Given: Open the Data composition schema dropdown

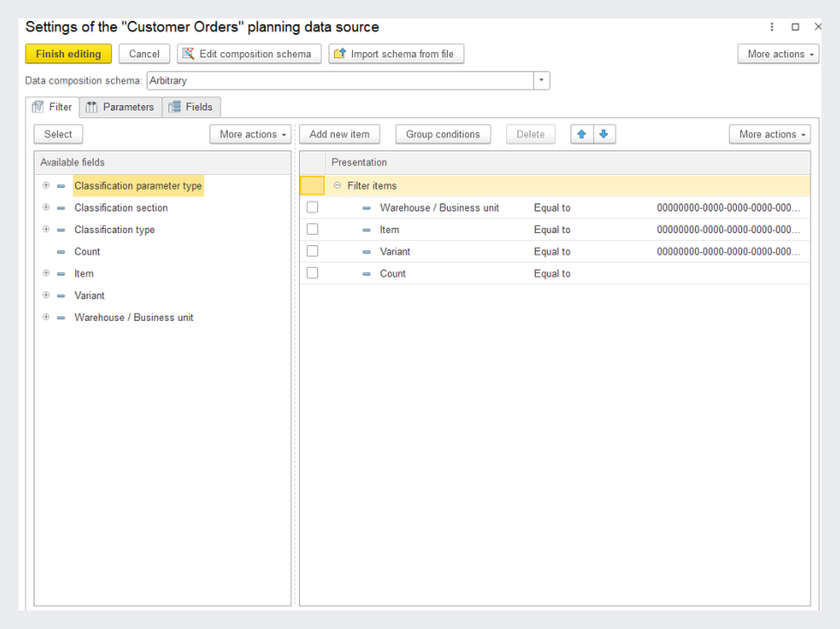Looking at the screenshot, I should pos(541,81).
